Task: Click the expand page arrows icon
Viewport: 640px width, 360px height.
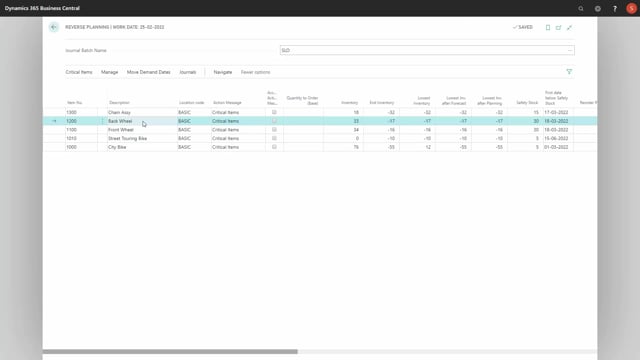Action: pyautogui.click(x=569, y=27)
